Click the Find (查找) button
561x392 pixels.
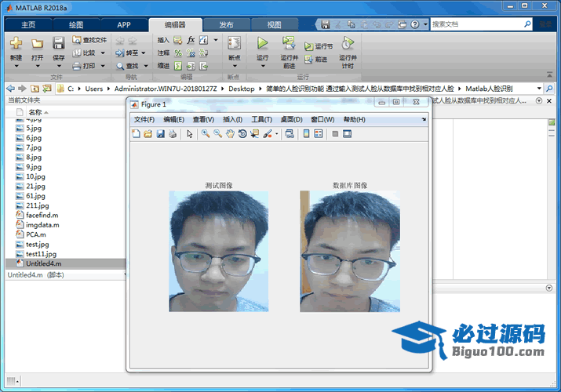coord(128,66)
